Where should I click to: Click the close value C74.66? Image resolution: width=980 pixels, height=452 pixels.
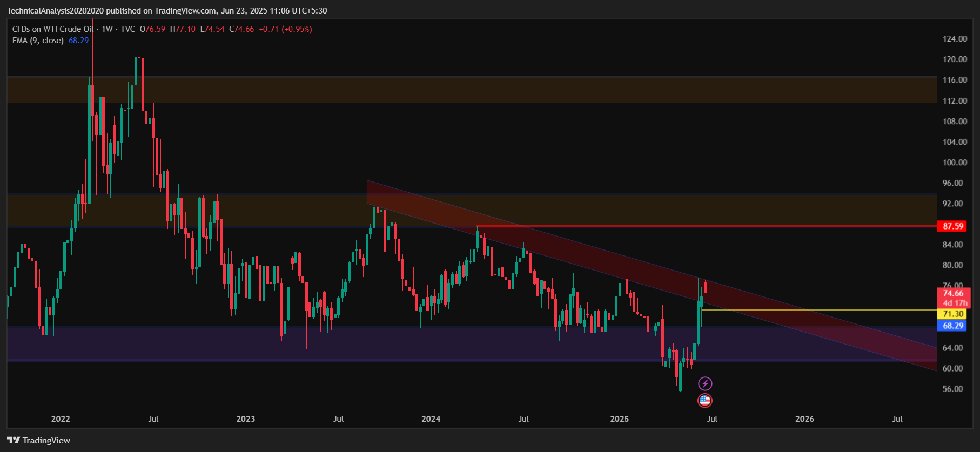pos(241,29)
